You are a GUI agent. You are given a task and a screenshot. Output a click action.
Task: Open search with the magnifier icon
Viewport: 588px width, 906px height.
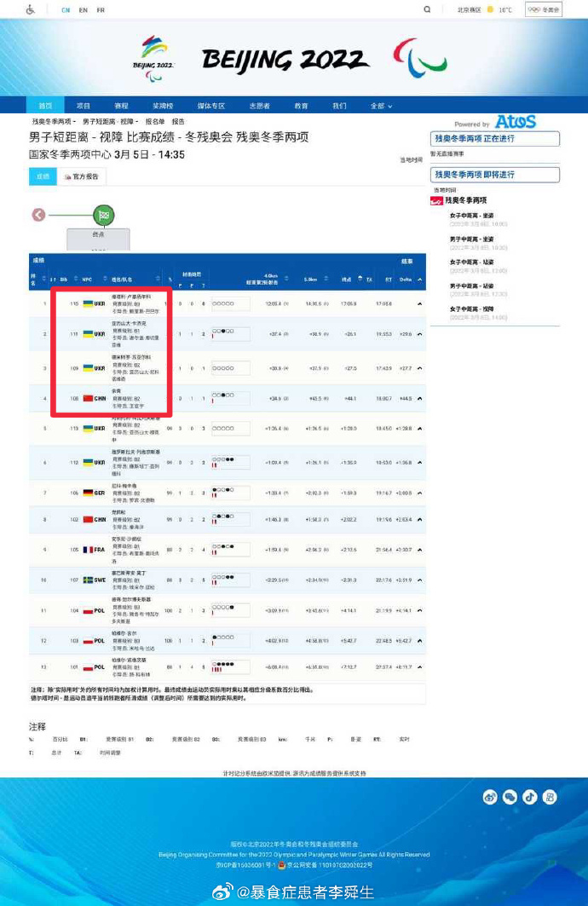tap(427, 9)
